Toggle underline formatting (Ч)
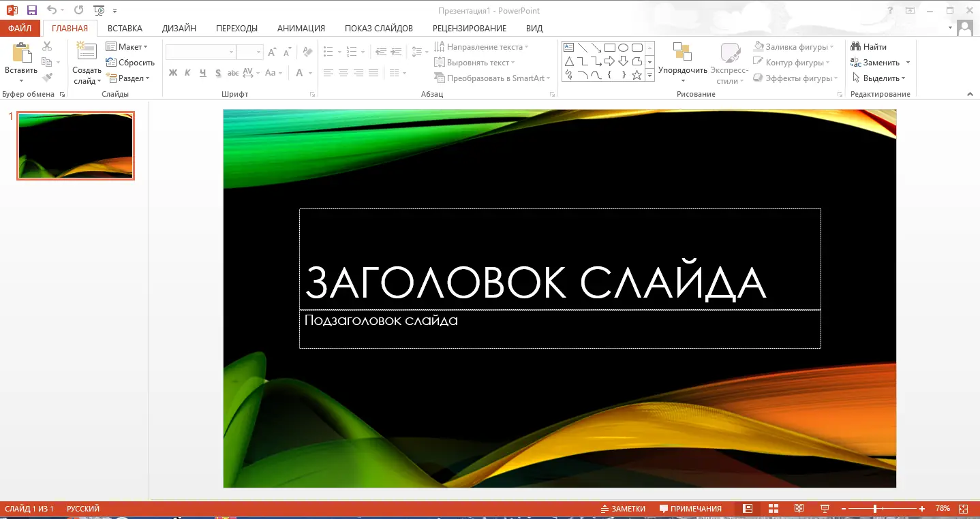Viewport: 980px width, 519px height. [x=202, y=72]
